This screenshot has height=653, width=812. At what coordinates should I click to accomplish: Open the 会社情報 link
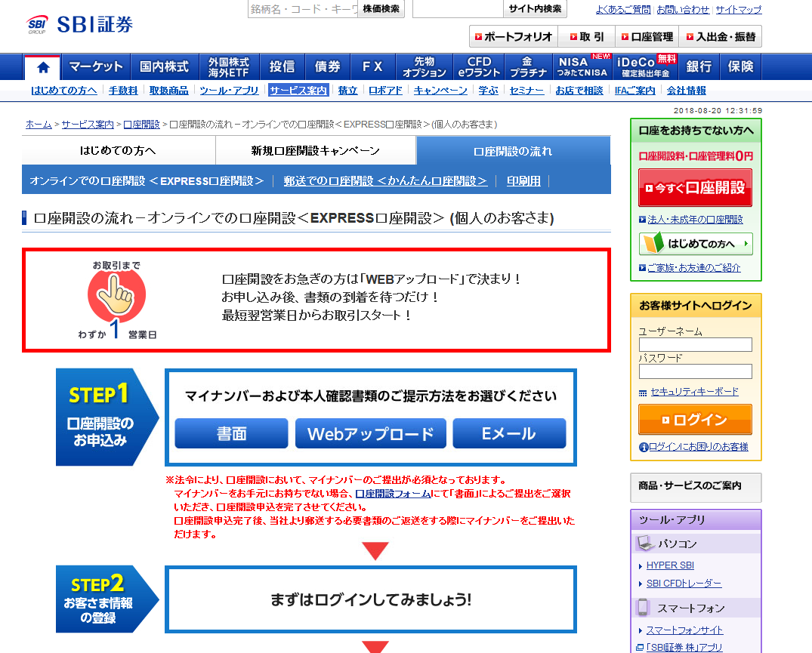[686, 91]
